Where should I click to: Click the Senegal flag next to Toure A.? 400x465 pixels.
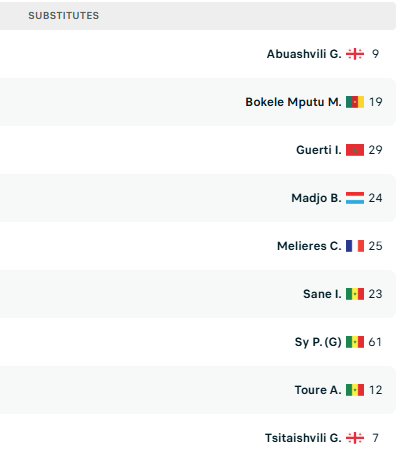coord(355,390)
